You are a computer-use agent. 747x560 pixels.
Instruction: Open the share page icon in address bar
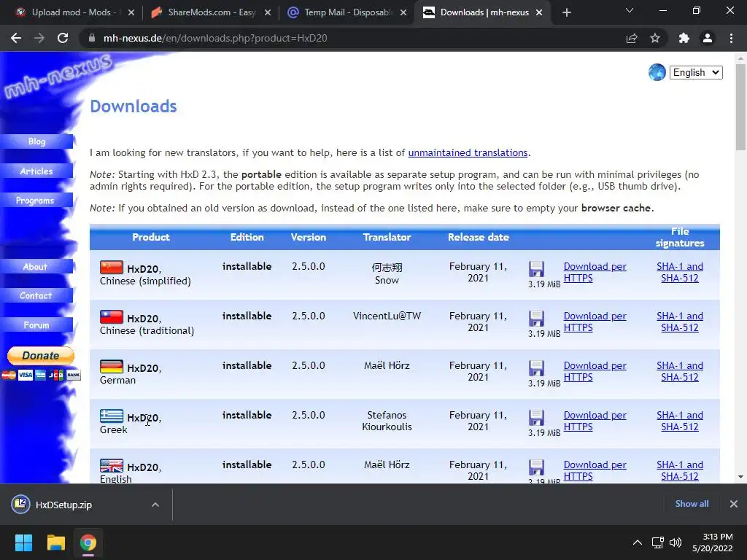(632, 38)
